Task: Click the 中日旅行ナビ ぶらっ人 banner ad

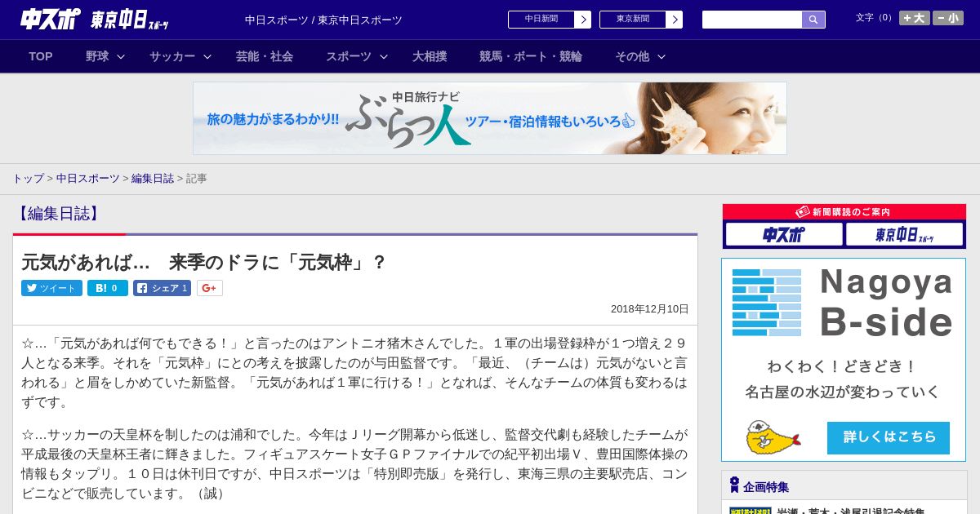Action: 490,118
